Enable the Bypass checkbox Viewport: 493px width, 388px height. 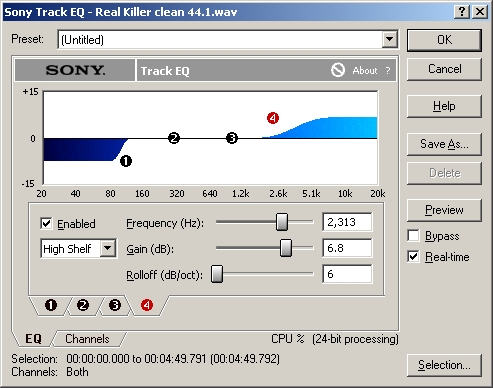pos(413,236)
